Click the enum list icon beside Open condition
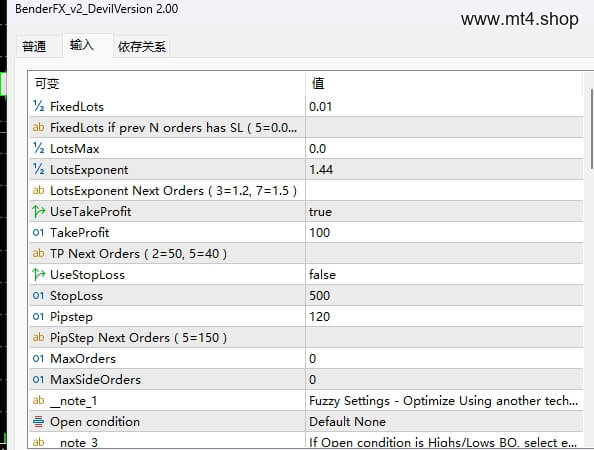594x450 pixels. click(x=38, y=422)
